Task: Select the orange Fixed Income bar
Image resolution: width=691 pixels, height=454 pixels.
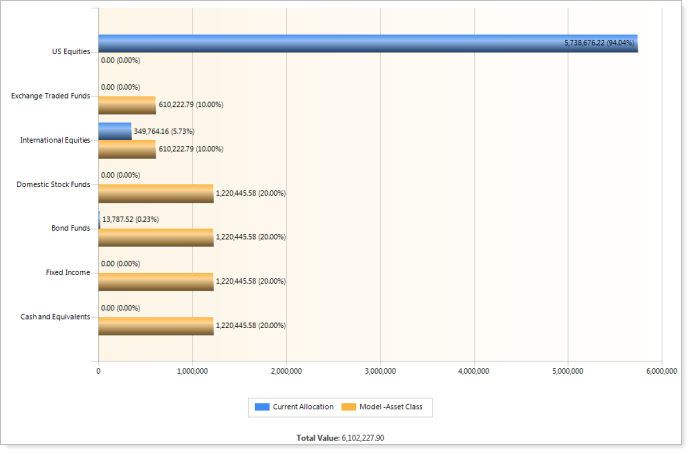Action: (156, 281)
